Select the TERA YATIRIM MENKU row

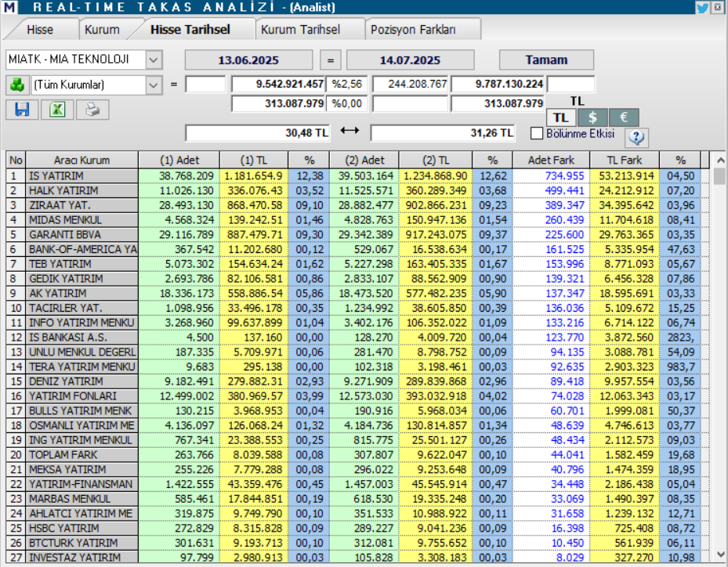tap(357, 367)
